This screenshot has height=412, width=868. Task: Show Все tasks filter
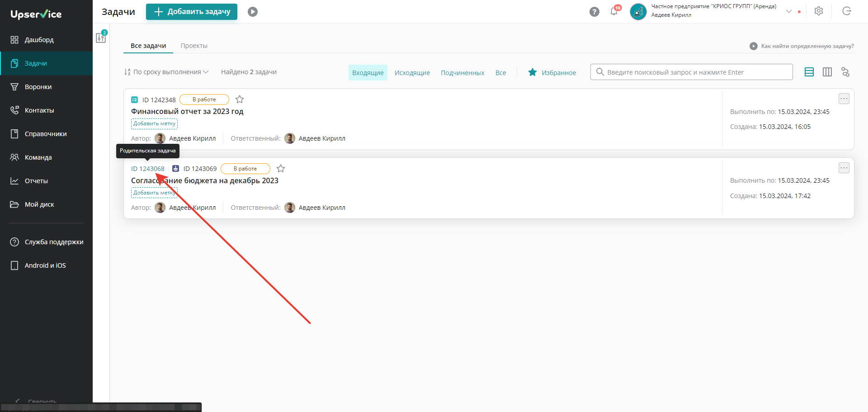(x=500, y=72)
